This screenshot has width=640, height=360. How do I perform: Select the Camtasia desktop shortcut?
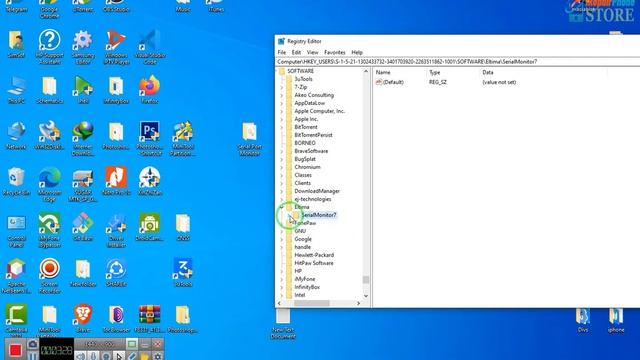click(16, 319)
